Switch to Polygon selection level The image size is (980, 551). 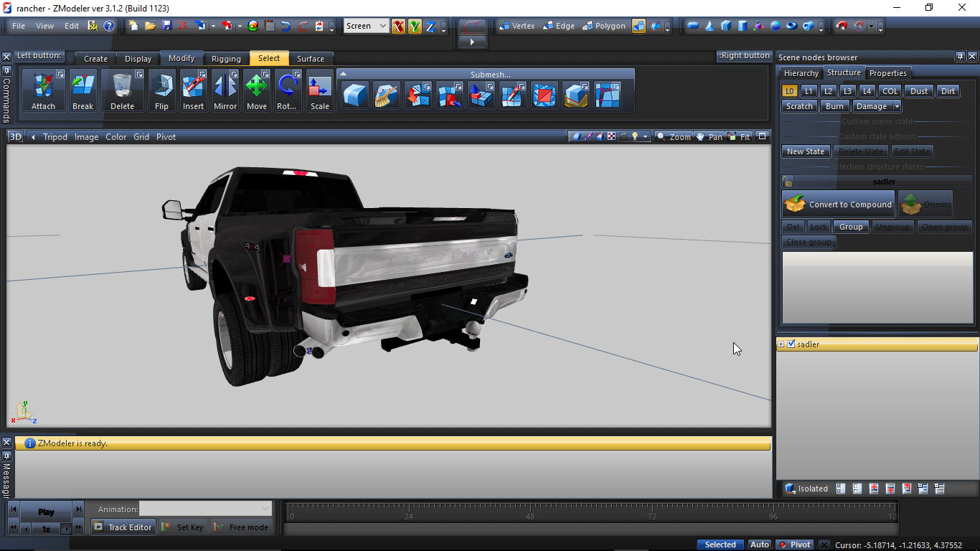pyautogui.click(x=604, y=26)
